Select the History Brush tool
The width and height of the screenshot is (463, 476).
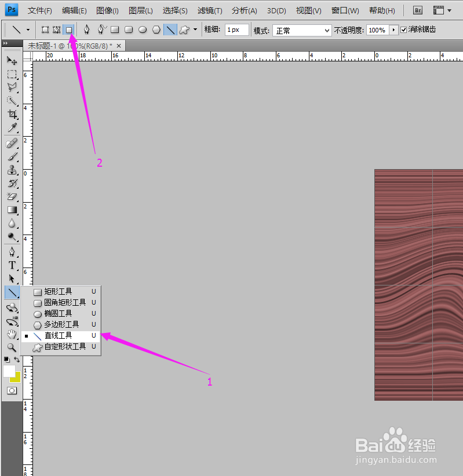click(12, 184)
